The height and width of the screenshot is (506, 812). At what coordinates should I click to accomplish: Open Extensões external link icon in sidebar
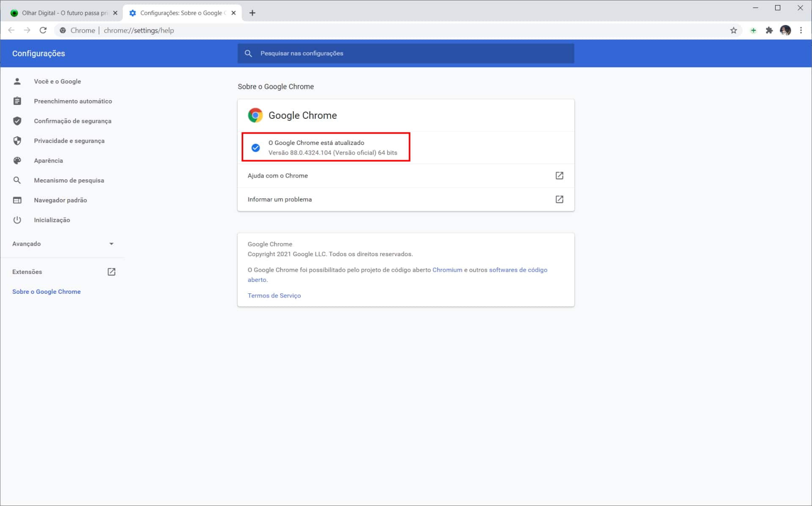(x=111, y=272)
